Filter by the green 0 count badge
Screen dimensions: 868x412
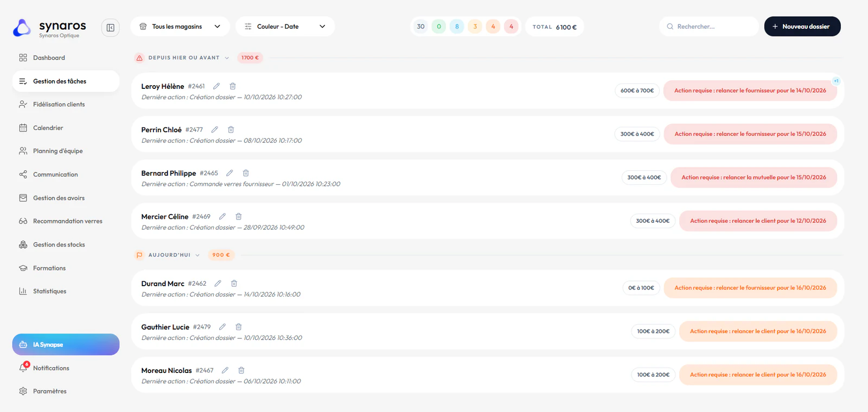click(x=439, y=27)
